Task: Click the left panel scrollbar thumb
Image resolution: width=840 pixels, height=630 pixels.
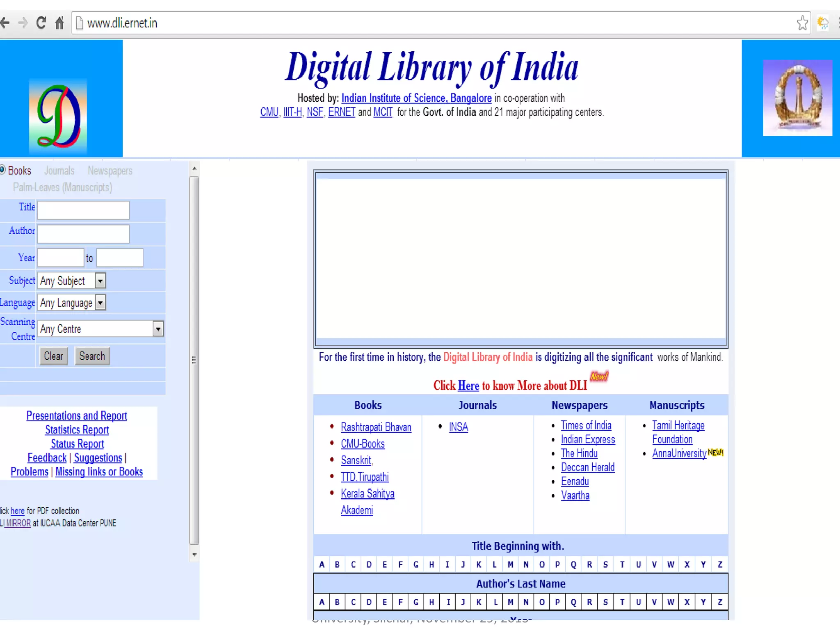Action: click(194, 360)
